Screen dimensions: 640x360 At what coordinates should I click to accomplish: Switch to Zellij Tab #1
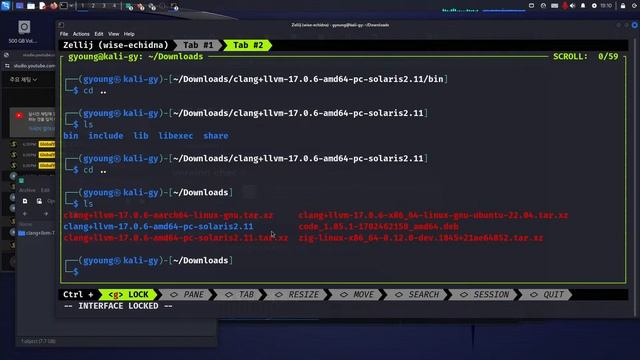(x=198, y=45)
